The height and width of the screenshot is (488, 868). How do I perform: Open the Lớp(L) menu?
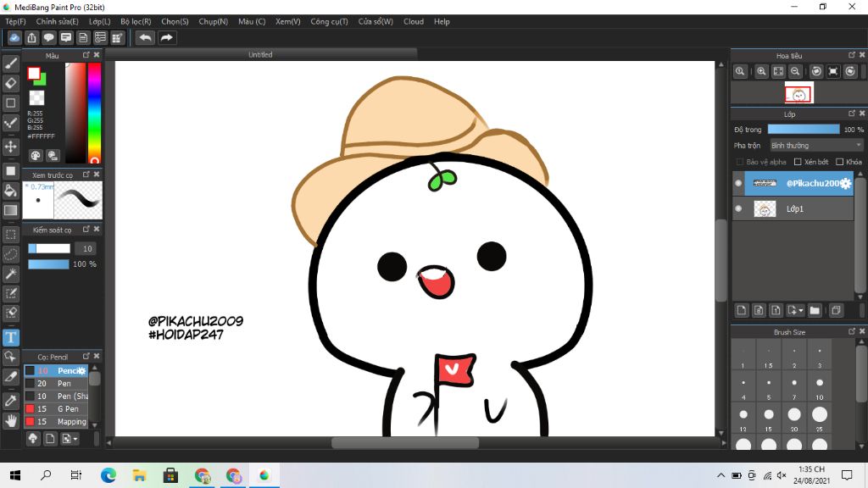tap(100, 21)
